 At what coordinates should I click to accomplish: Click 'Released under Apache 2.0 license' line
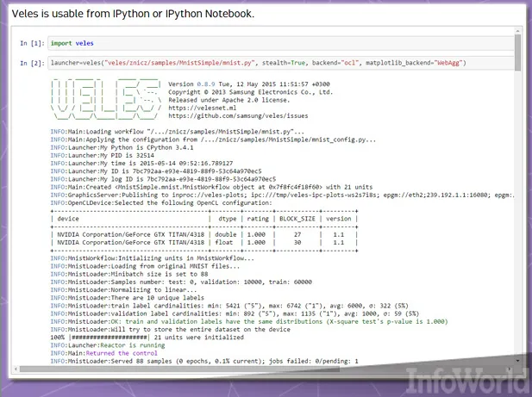coord(229,100)
